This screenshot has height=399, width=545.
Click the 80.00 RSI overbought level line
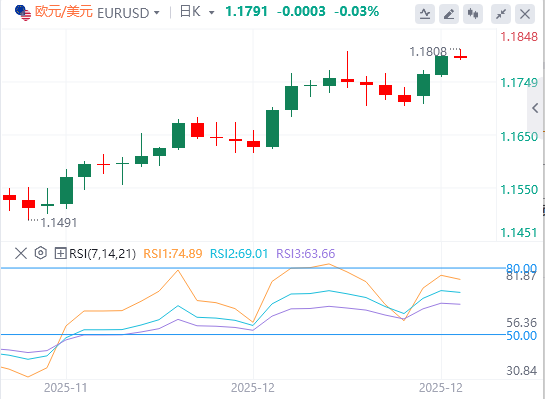coord(253,268)
